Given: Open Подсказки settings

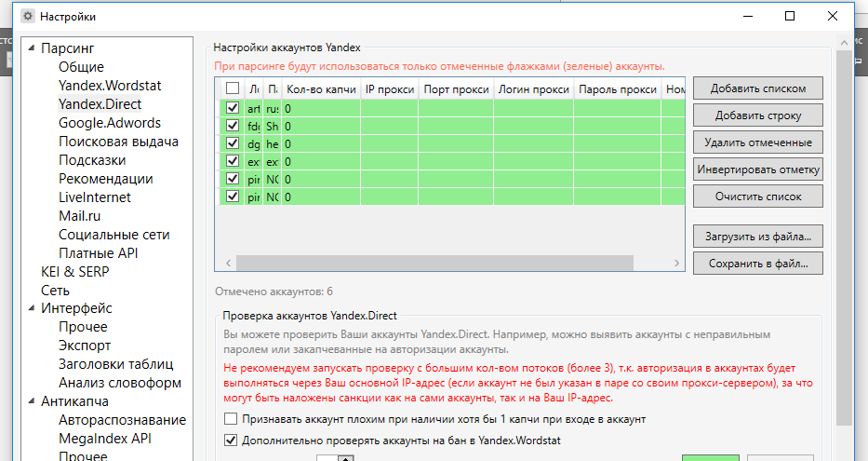Looking at the screenshot, I should 92,160.
